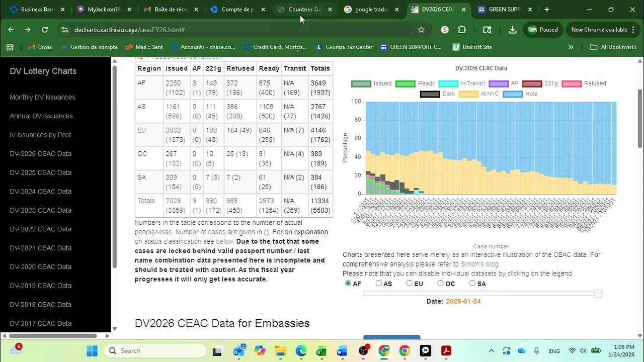The width and height of the screenshot is (644, 362).
Task: Close the Business Banking tab
Action: (x=62, y=10)
